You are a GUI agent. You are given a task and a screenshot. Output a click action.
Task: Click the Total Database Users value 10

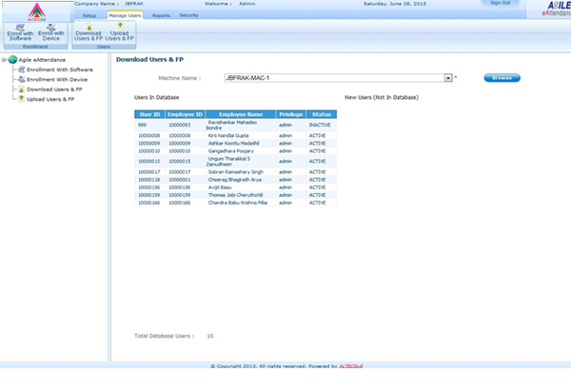[210, 336]
